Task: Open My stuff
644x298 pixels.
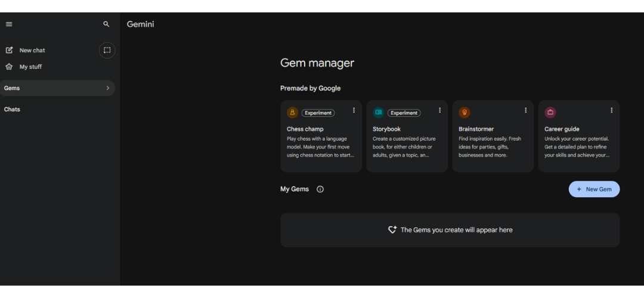Action: (30, 67)
